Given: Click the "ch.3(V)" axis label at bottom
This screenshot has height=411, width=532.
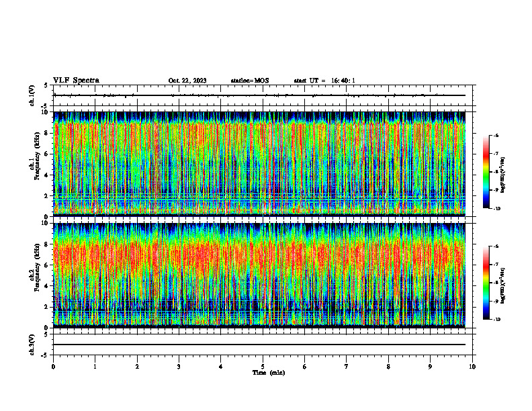Looking at the screenshot, I should point(32,345).
